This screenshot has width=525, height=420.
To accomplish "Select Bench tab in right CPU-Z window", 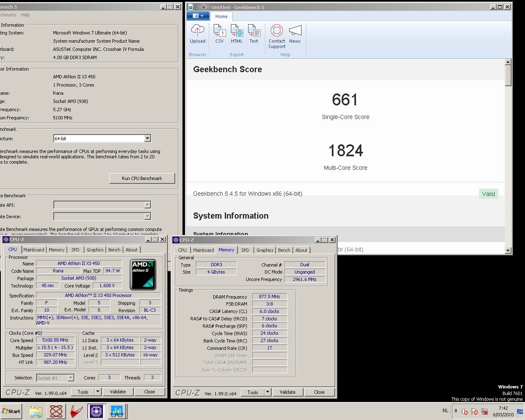I will click(284, 250).
